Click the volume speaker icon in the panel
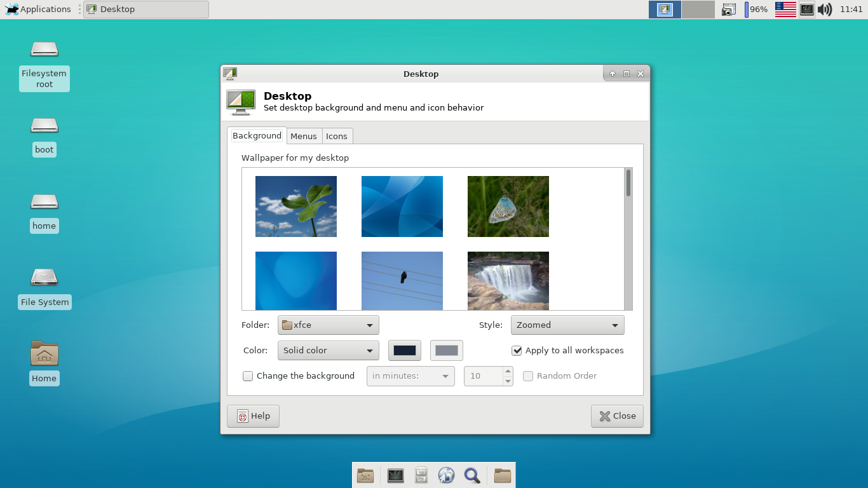 [x=825, y=10]
